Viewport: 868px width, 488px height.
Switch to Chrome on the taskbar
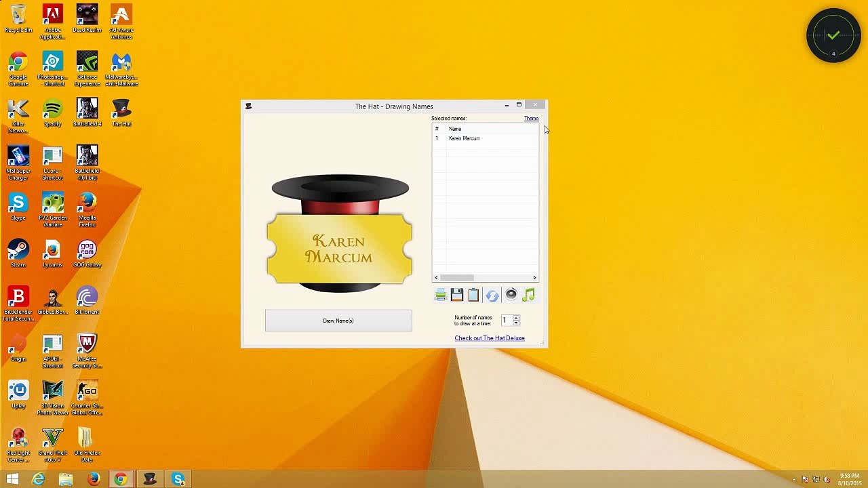pyautogui.click(x=121, y=479)
